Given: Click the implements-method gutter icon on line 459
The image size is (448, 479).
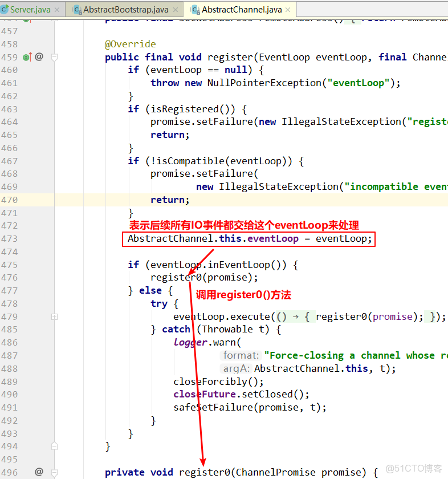Looking at the screenshot, I should (27, 57).
